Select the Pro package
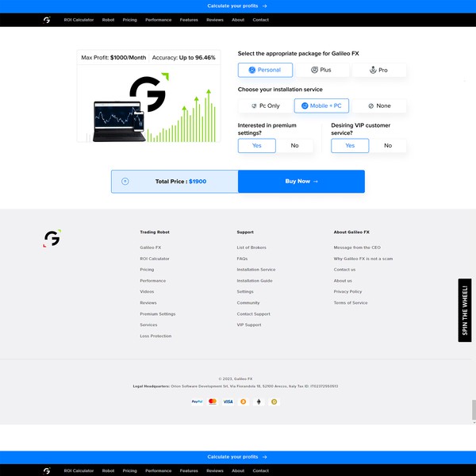476x476 pixels. pyautogui.click(x=378, y=70)
